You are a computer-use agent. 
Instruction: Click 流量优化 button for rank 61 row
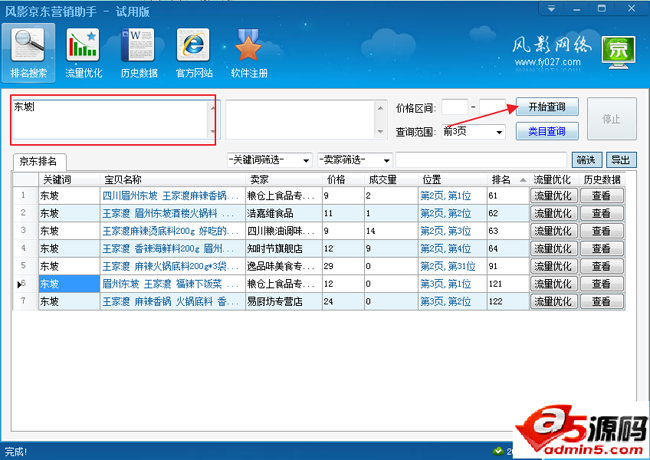pyautogui.click(x=553, y=196)
